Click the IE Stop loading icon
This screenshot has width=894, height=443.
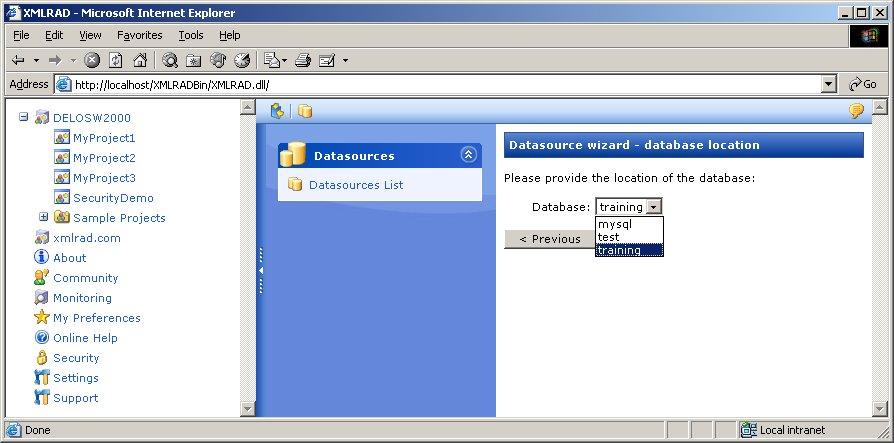(x=92, y=60)
